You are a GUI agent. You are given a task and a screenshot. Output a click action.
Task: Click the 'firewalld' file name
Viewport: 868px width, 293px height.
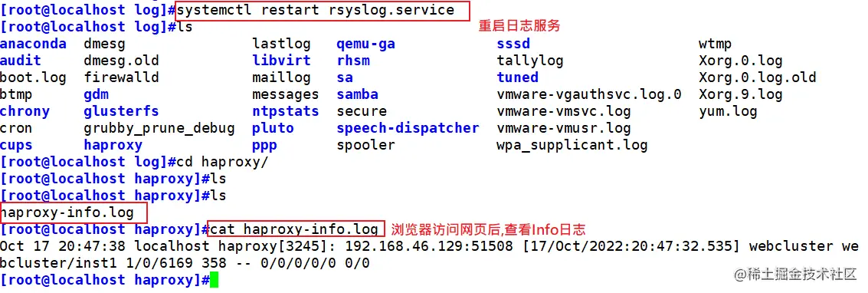pos(121,77)
